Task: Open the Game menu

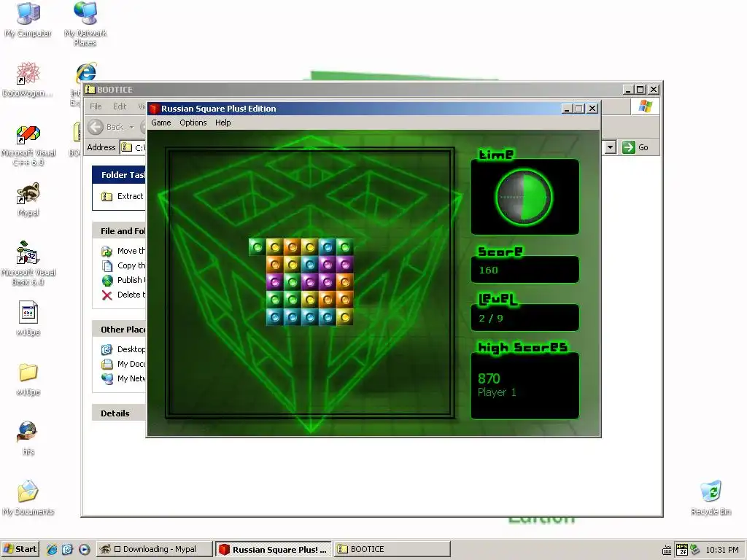Action: (x=161, y=122)
